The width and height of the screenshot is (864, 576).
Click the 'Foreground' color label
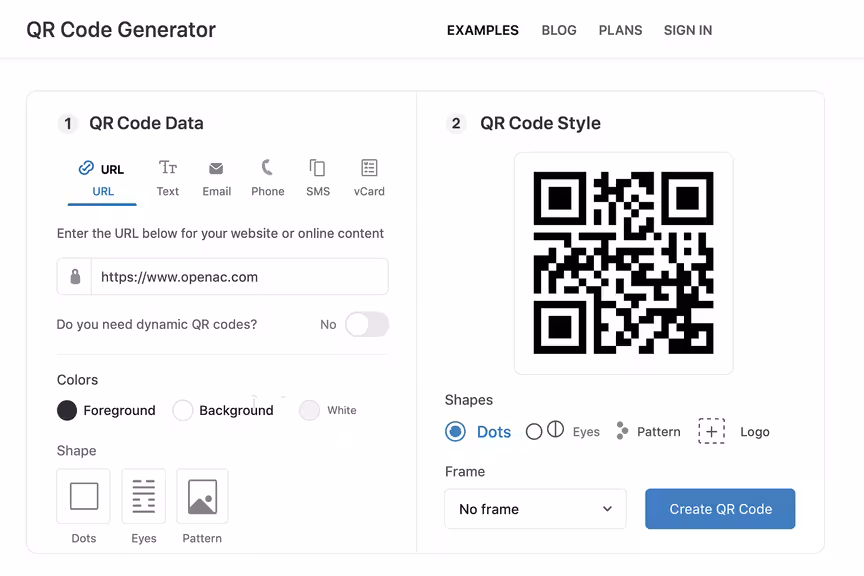[x=120, y=410]
